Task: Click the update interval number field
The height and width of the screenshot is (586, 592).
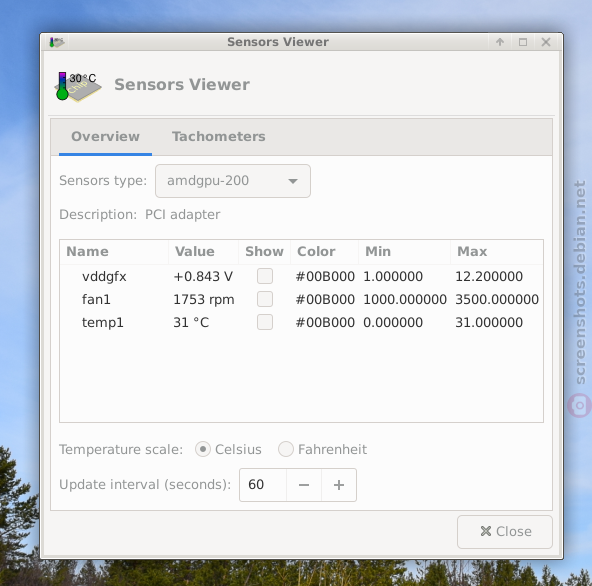Action: pos(263,485)
